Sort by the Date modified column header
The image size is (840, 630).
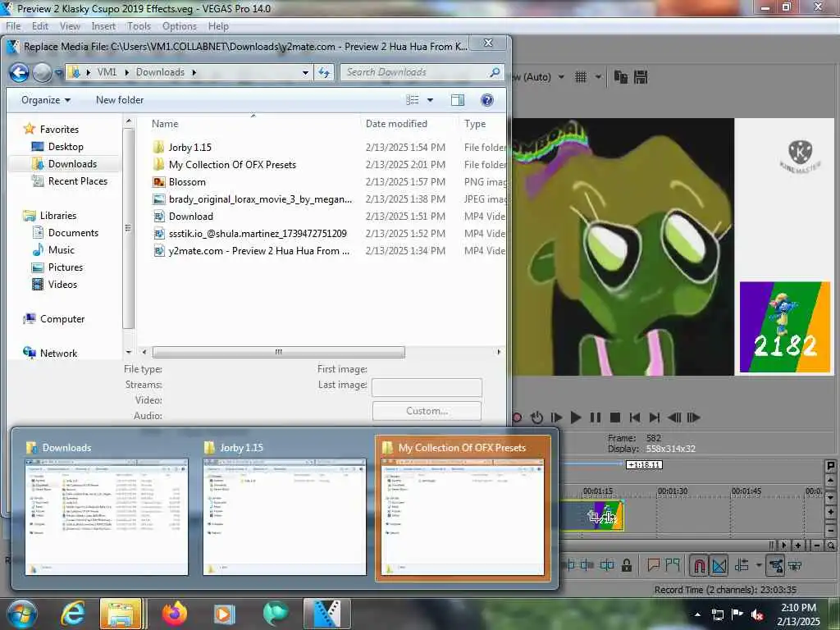(396, 124)
